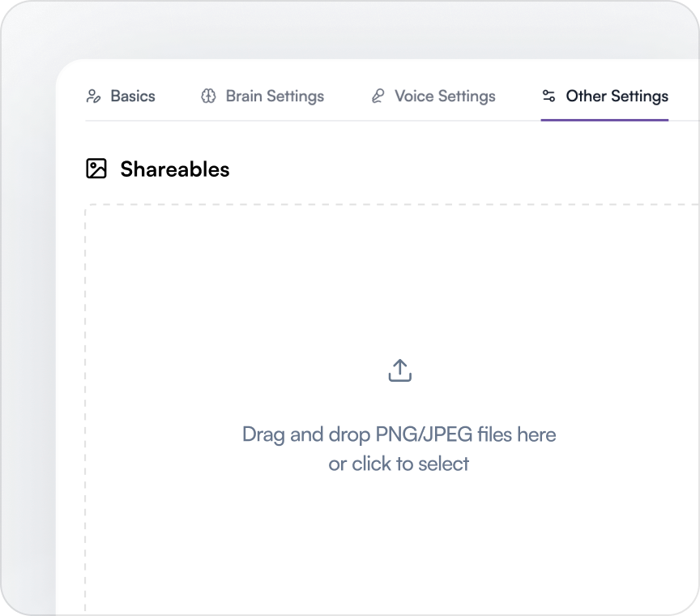The height and width of the screenshot is (616, 700).
Task: Go to the Voice Settings tab
Action: tap(444, 96)
